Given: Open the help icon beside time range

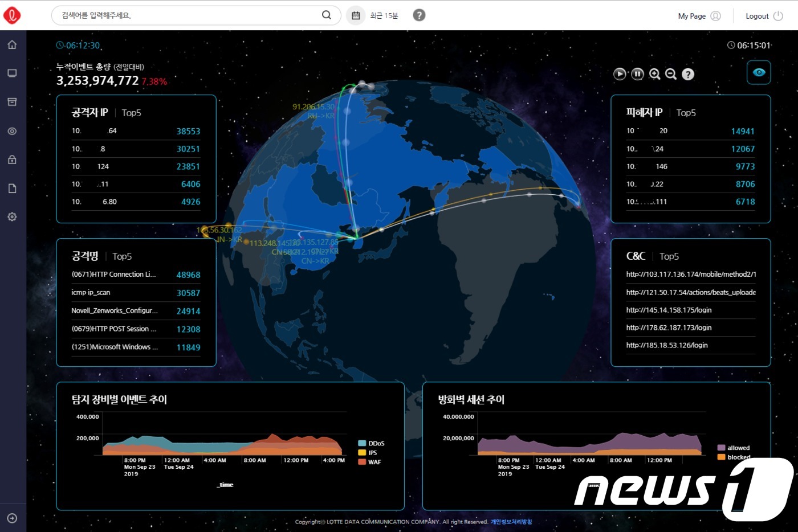Looking at the screenshot, I should [x=419, y=15].
